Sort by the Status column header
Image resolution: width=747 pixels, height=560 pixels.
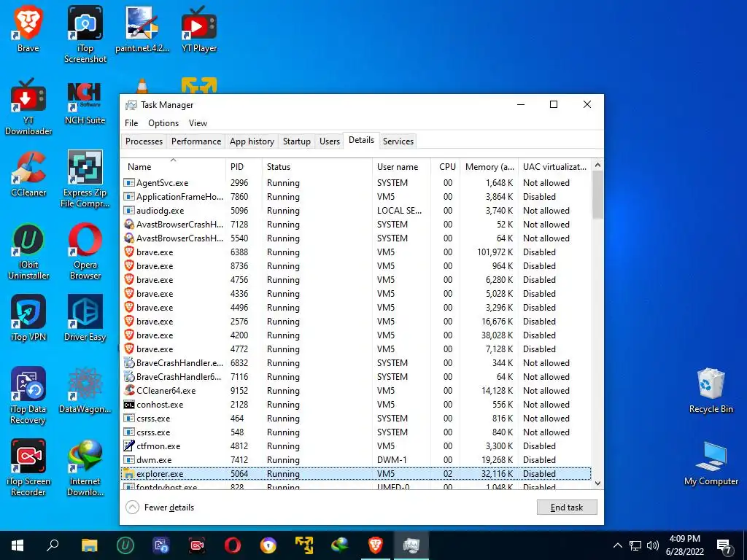[x=317, y=167]
